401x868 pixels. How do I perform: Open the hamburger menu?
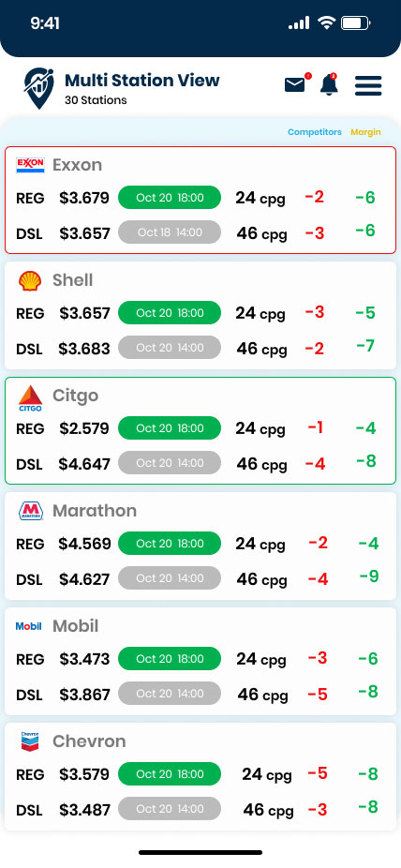click(368, 85)
